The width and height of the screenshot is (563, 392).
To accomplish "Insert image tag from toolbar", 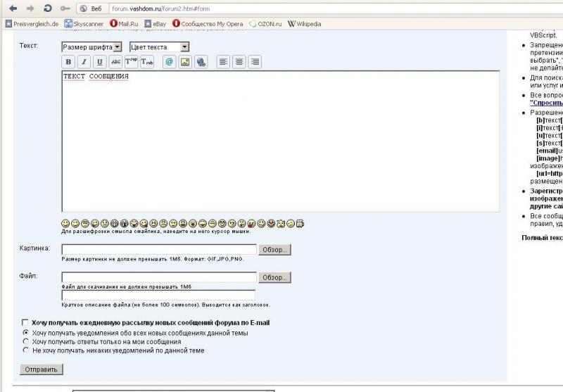I will click(x=185, y=62).
